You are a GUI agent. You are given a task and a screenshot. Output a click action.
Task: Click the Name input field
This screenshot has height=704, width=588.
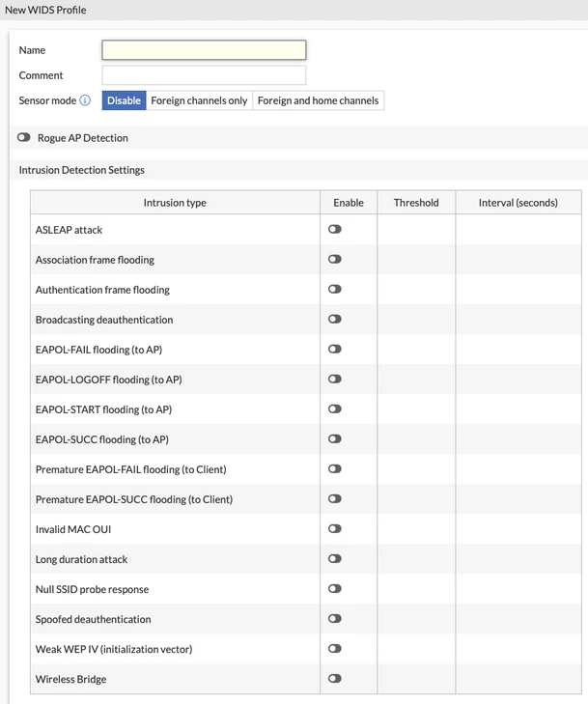click(204, 50)
